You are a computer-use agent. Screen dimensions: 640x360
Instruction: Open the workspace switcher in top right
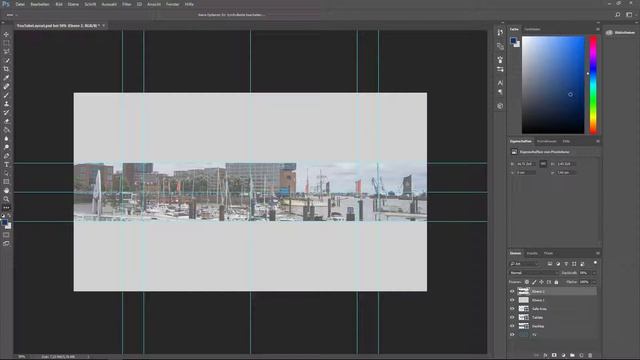point(629,15)
